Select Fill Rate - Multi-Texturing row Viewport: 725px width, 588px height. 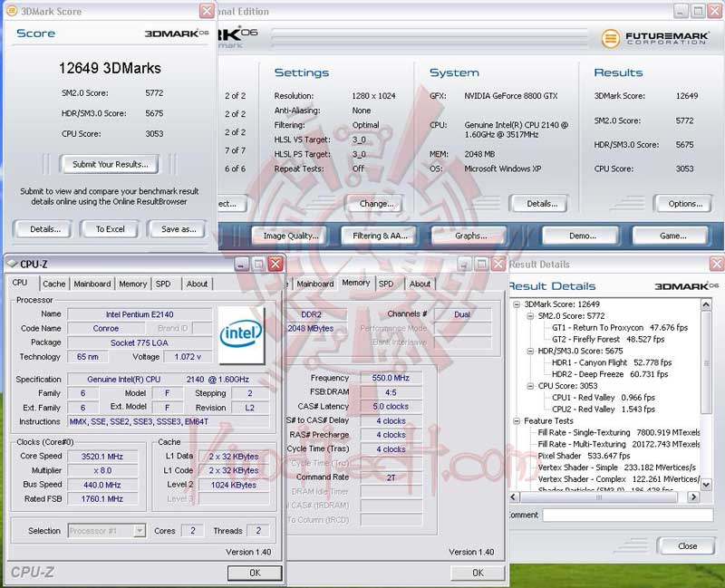click(619, 444)
